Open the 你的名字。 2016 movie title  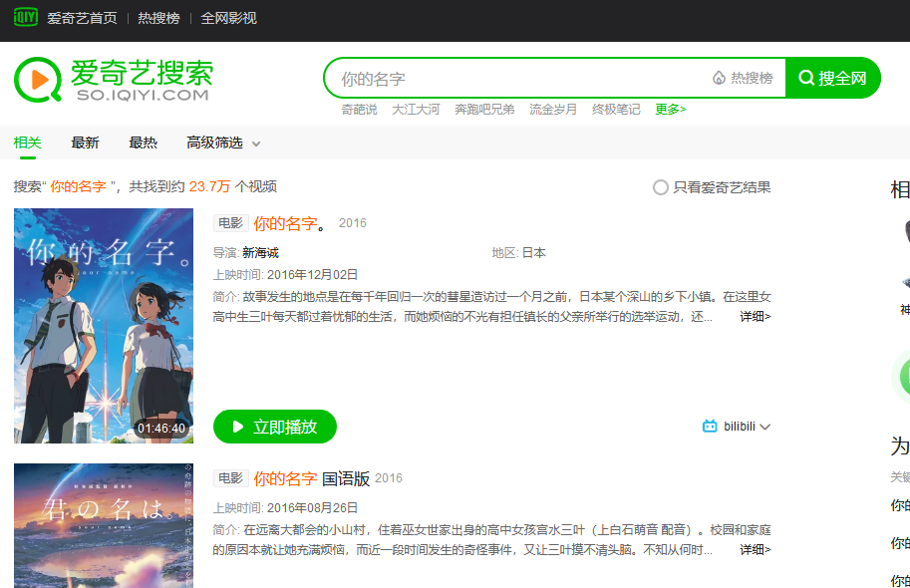(x=291, y=223)
